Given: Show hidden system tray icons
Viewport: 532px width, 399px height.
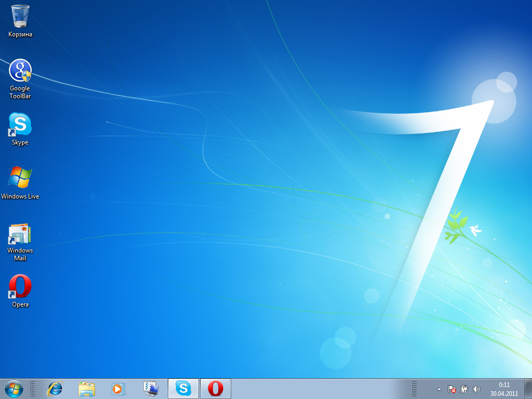Looking at the screenshot, I should click(439, 389).
